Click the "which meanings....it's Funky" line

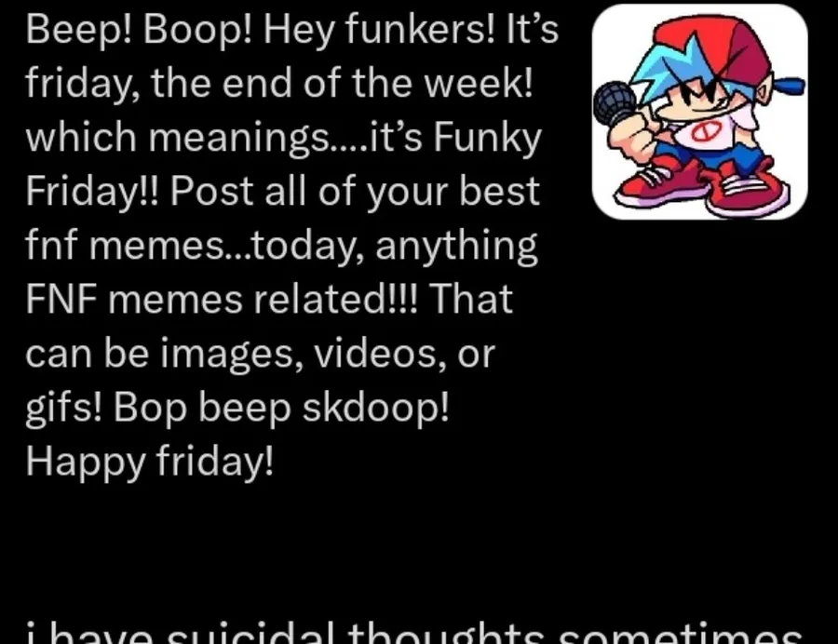pos(283,138)
